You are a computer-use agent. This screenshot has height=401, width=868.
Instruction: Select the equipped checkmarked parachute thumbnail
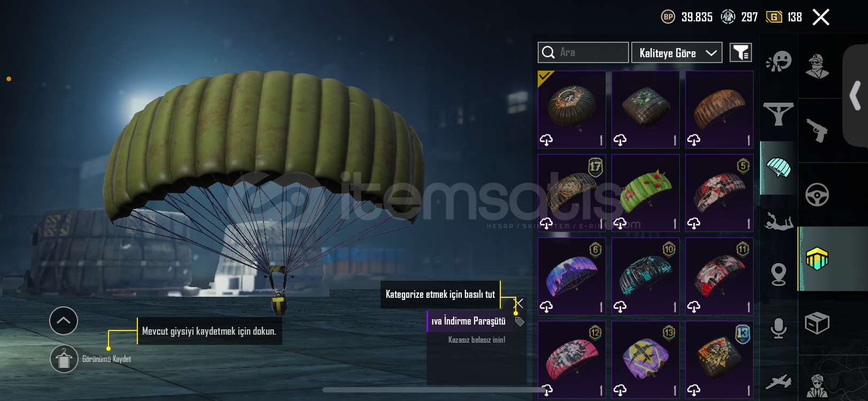pyautogui.click(x=572, y=110)
